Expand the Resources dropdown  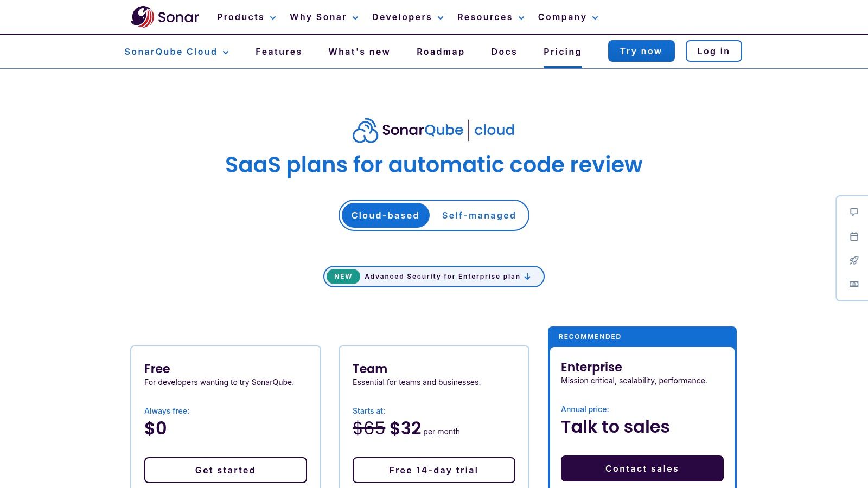(489, 17)
